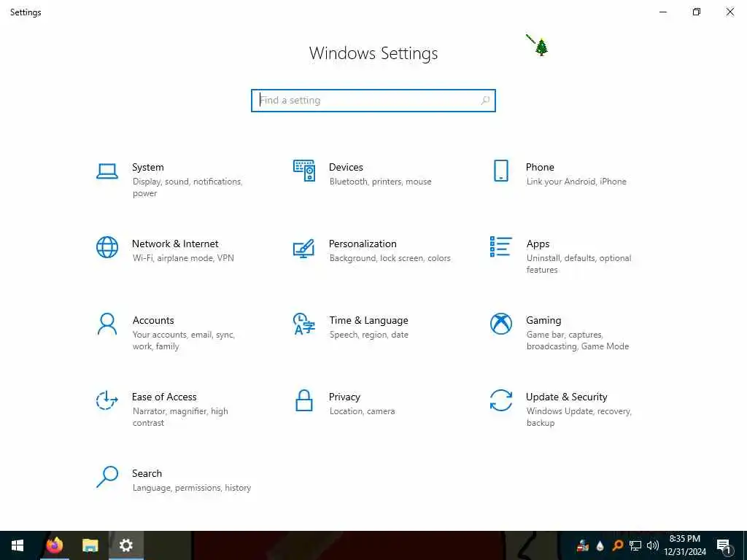Click the Find a setting search box
Viewport: 747px width, 560px height.
click(373, 101)
